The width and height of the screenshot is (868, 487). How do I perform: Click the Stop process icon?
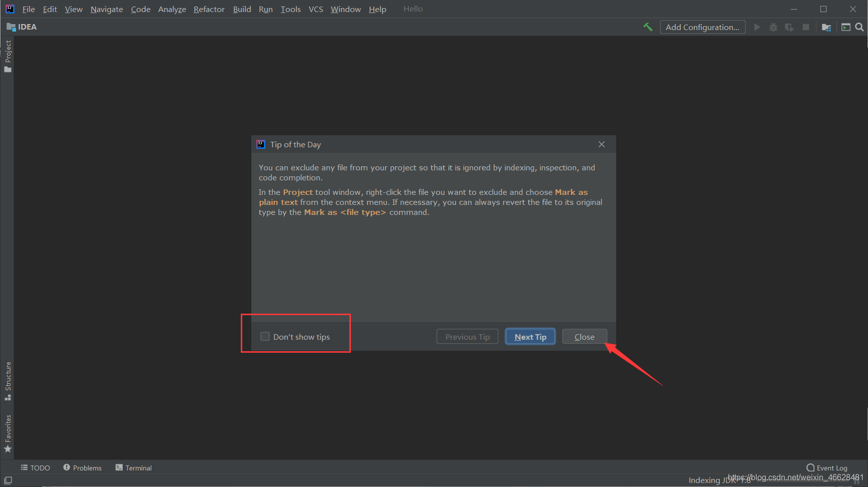(x=806, y=27)
